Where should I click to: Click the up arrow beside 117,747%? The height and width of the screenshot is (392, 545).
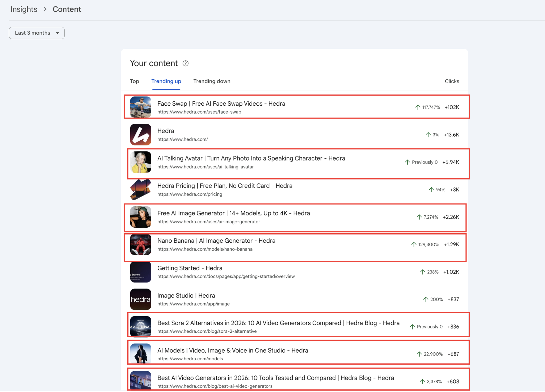tap(418, 107)
